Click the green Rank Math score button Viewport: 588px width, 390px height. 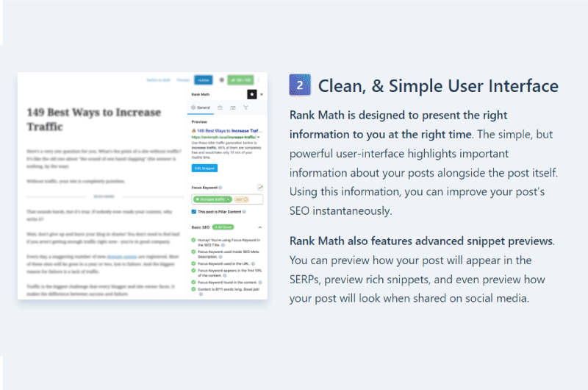[241, 80]
